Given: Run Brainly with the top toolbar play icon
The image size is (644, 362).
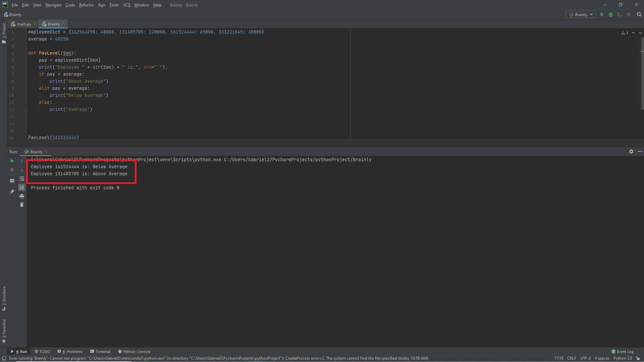Looking at the screenshot, I should point(602,15).
